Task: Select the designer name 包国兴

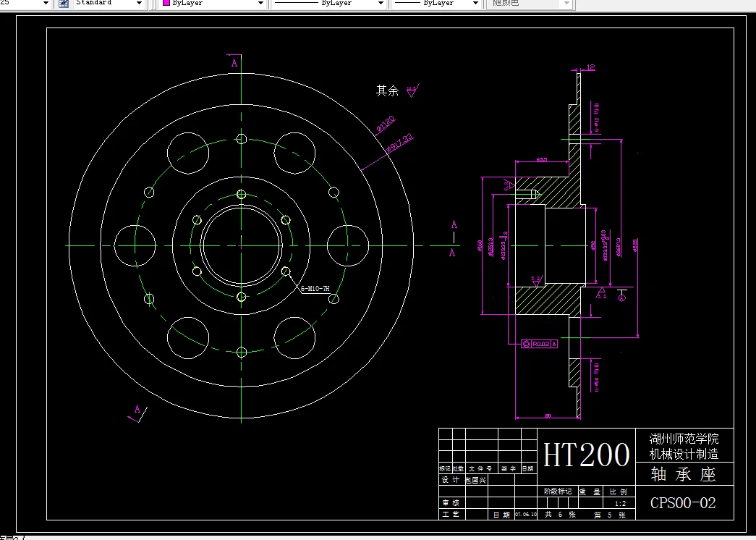Action: click(x=476, y=480)
